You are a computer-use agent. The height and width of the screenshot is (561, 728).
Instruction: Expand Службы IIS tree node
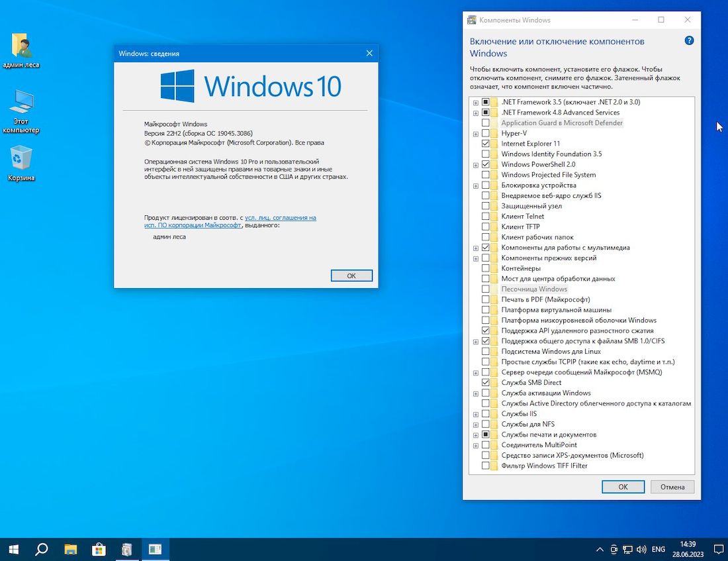tap(475, 414)
